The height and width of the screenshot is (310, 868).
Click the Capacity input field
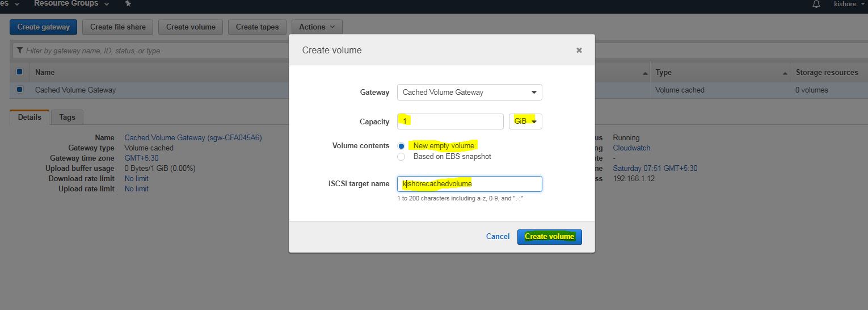[450, 122]
